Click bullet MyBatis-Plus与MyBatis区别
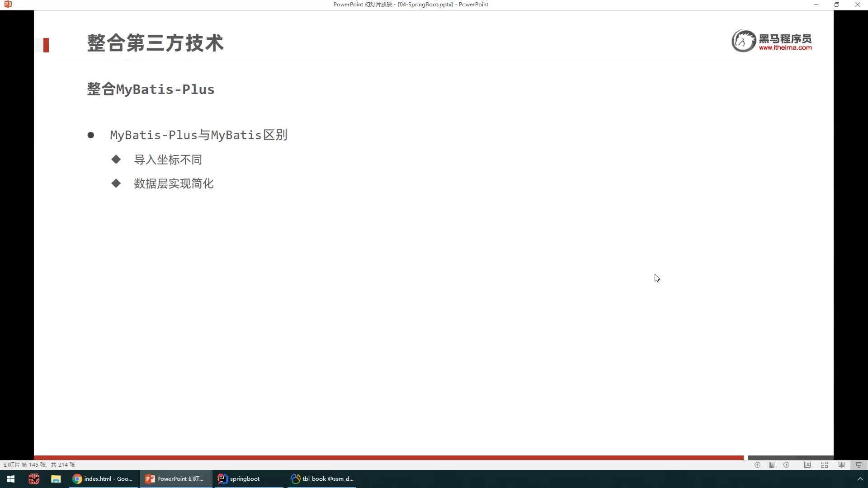This screenshot has width=868, height=488. (198, 135)
